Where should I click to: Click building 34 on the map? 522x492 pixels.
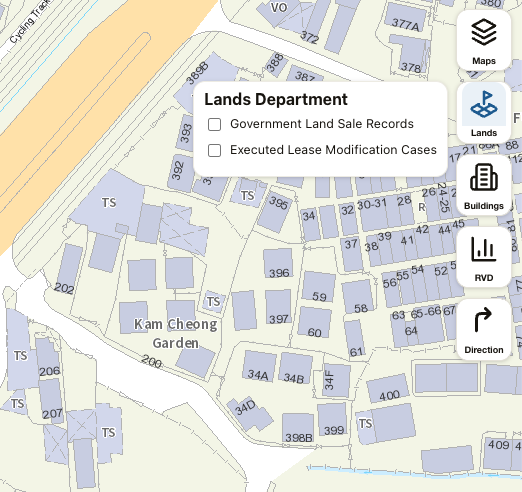[310, 224]
